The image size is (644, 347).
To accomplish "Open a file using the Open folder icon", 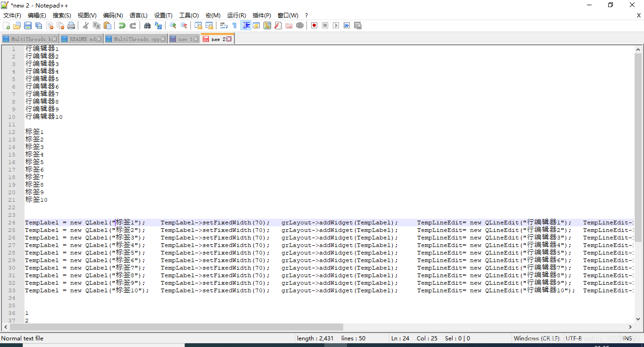I will pyautogui.click(x=17, y=25).
